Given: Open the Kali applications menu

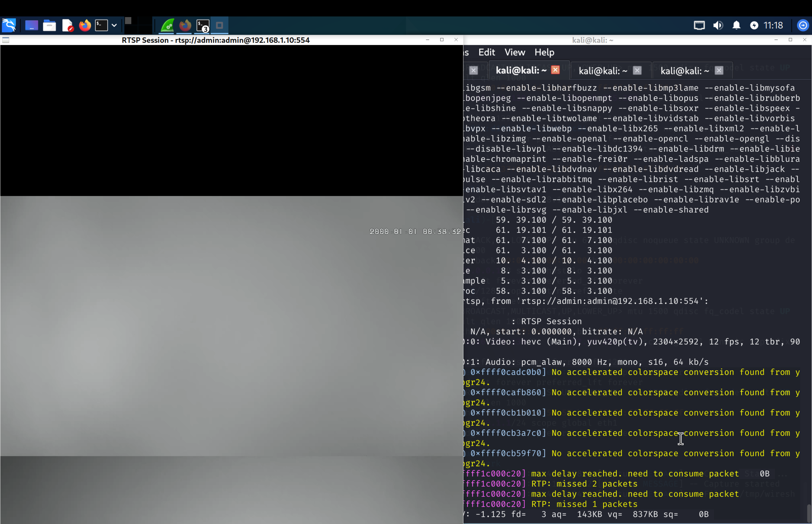Looking at the screenshot, I should (9, 26).
